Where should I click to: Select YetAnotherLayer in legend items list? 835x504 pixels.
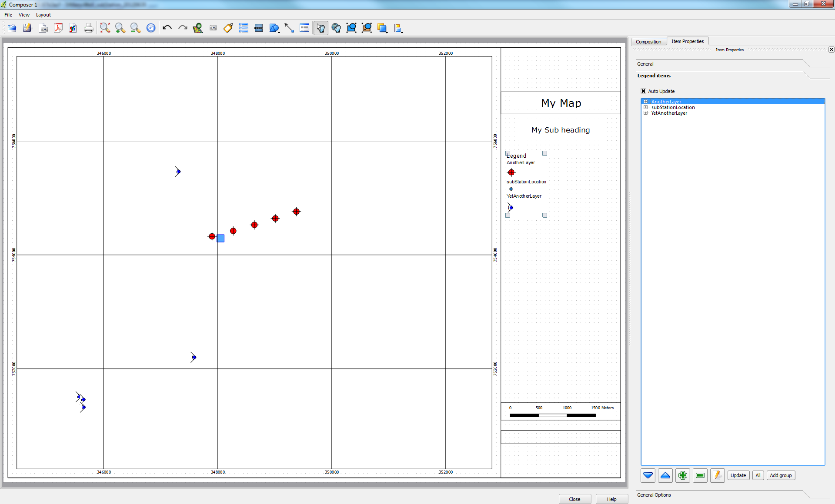[x=669, y=113]
